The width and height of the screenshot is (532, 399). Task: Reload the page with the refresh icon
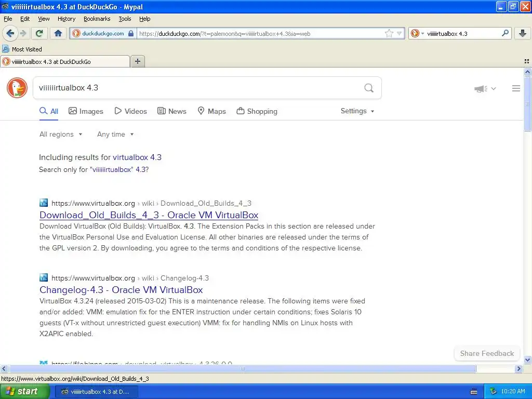[39, 33]
